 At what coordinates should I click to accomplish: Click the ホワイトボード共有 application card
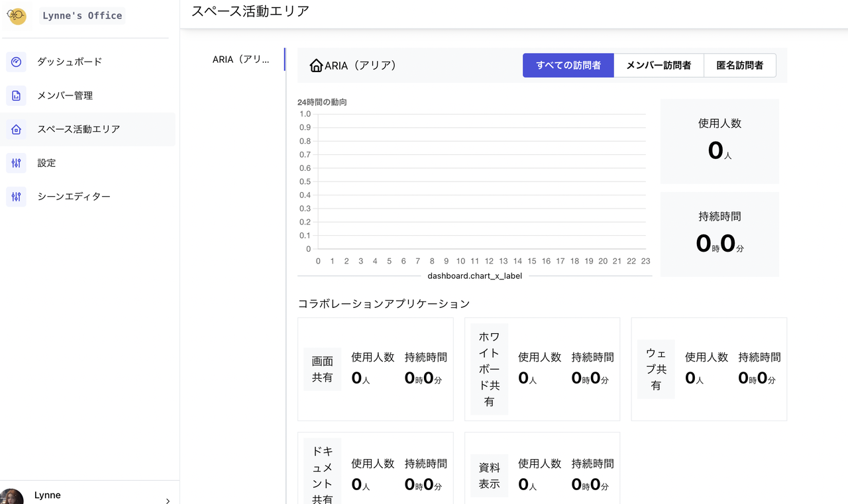point(489,369)
